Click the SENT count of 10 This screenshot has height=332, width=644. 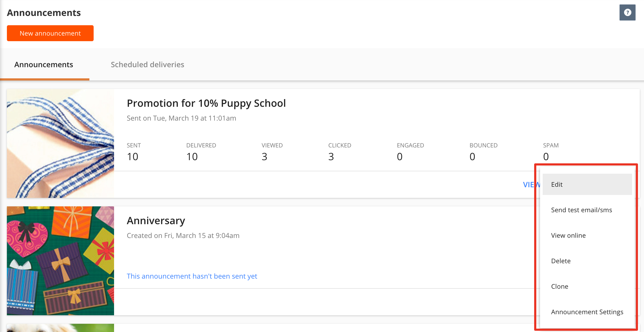tap(132, 157)
